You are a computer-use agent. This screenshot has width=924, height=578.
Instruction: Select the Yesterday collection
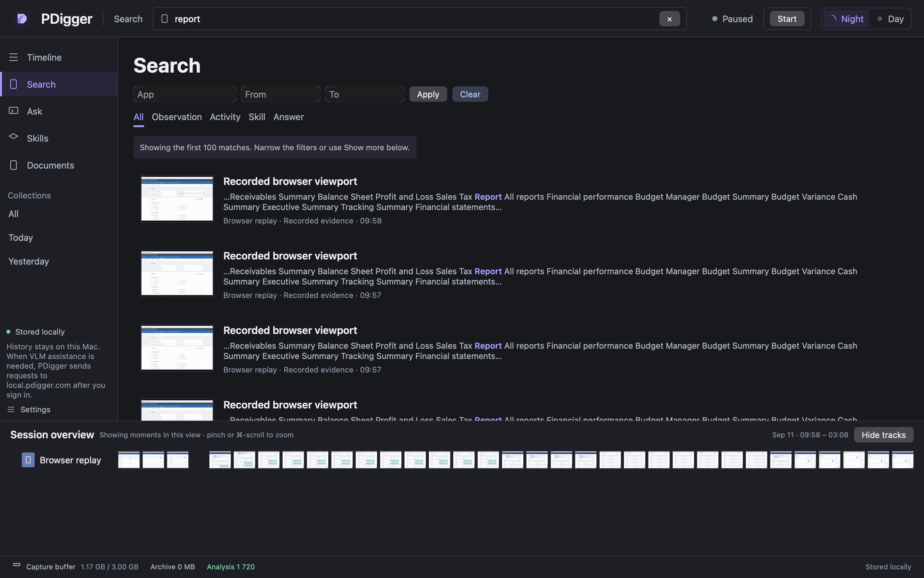coord(29,261)
